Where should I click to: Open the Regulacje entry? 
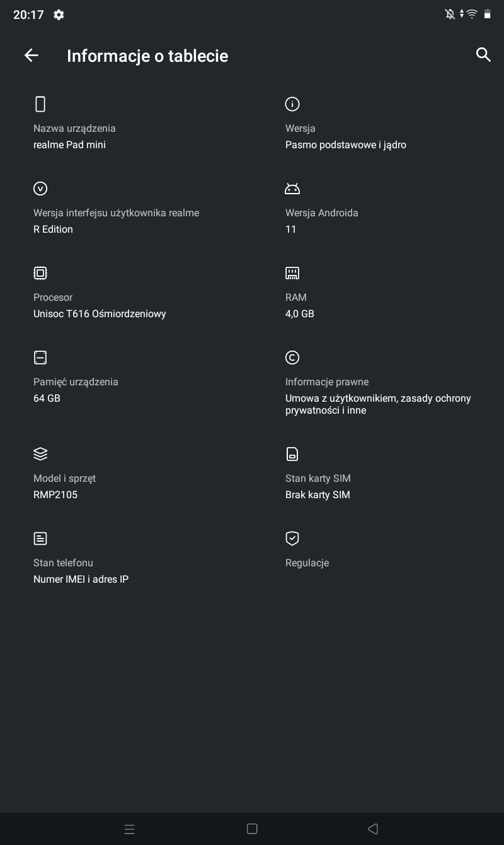[x=307, y=562]
